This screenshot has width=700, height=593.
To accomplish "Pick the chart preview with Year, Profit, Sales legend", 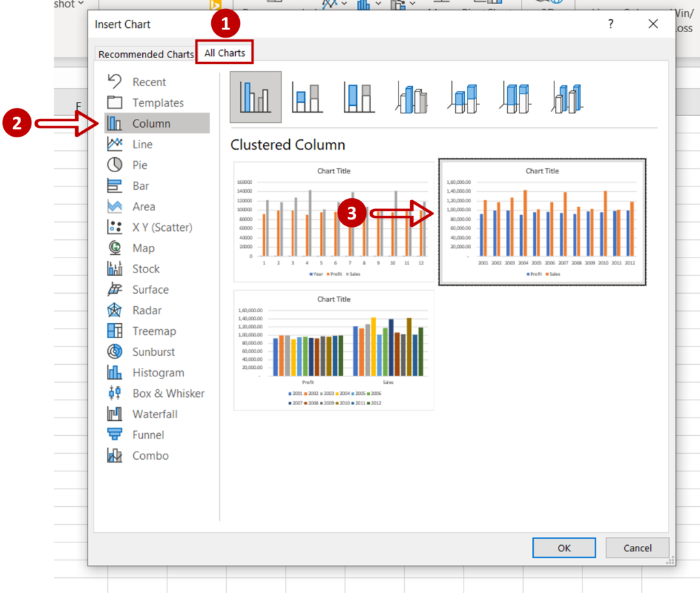I will pyautogui.click(x=334, y=222).
